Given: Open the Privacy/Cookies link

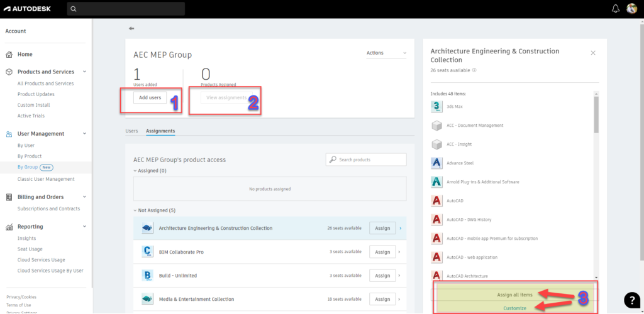Looking at the screenshot, I should coord(21,297).
